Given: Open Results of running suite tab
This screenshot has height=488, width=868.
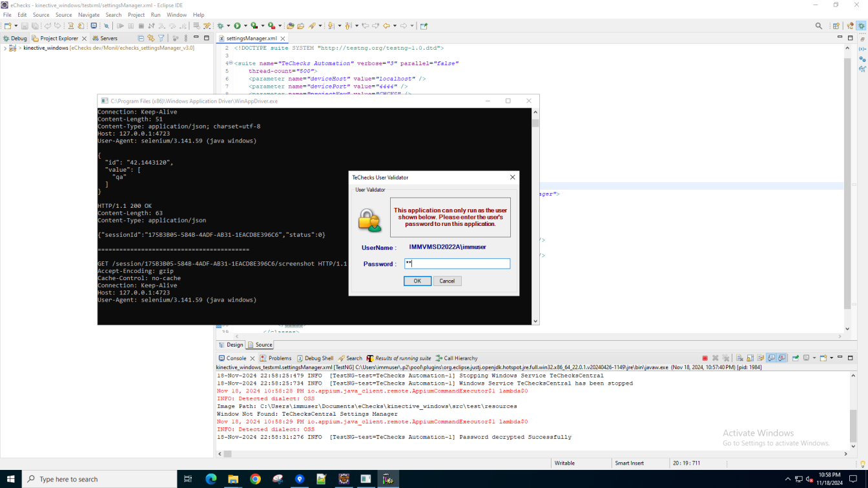Looking at the screenshot, I should (x=398, y=358).
